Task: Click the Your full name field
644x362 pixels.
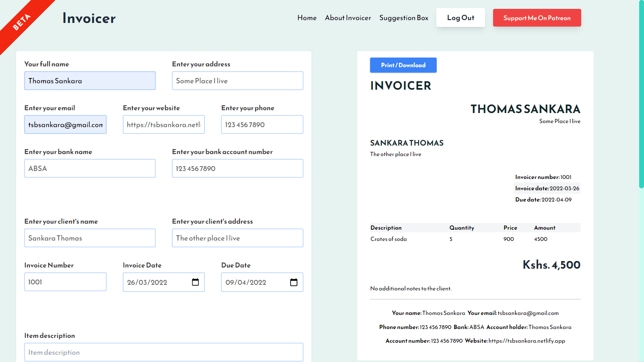Action: 89,80
